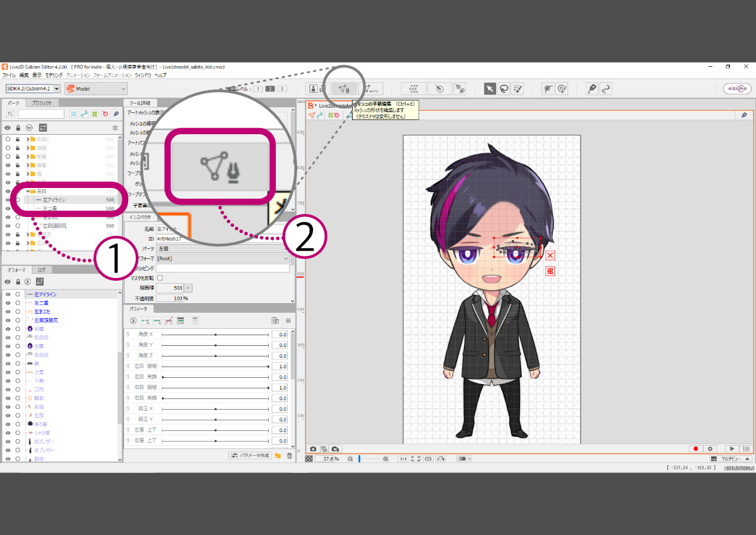
Task: Click the red X icon beside the eye
Action: pyautogui.click(x=550, y=255)
